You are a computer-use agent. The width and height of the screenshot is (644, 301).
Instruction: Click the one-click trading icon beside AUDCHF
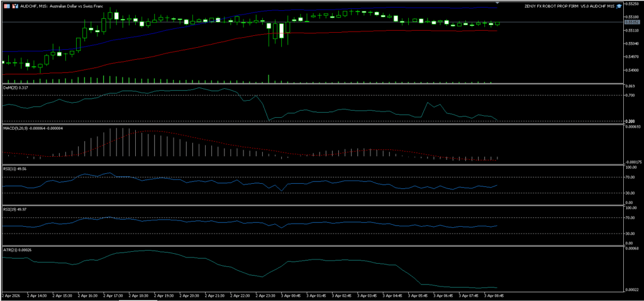[7, 5]
